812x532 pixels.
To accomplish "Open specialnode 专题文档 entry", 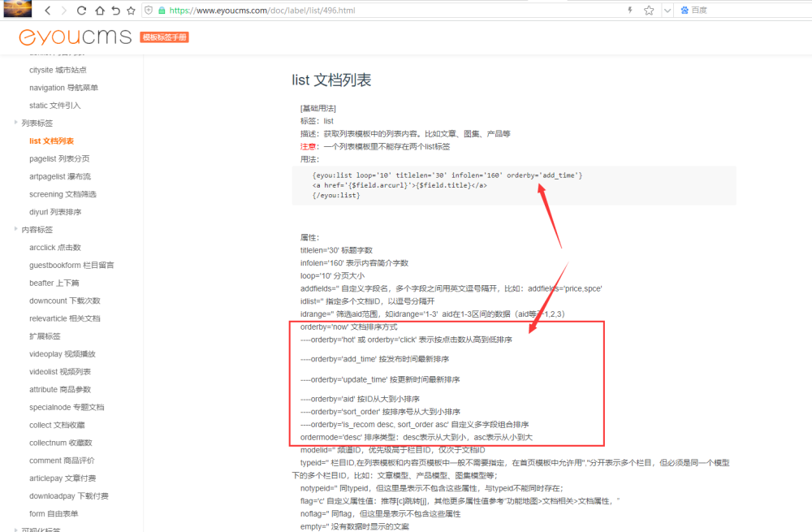I will [67, 407].
